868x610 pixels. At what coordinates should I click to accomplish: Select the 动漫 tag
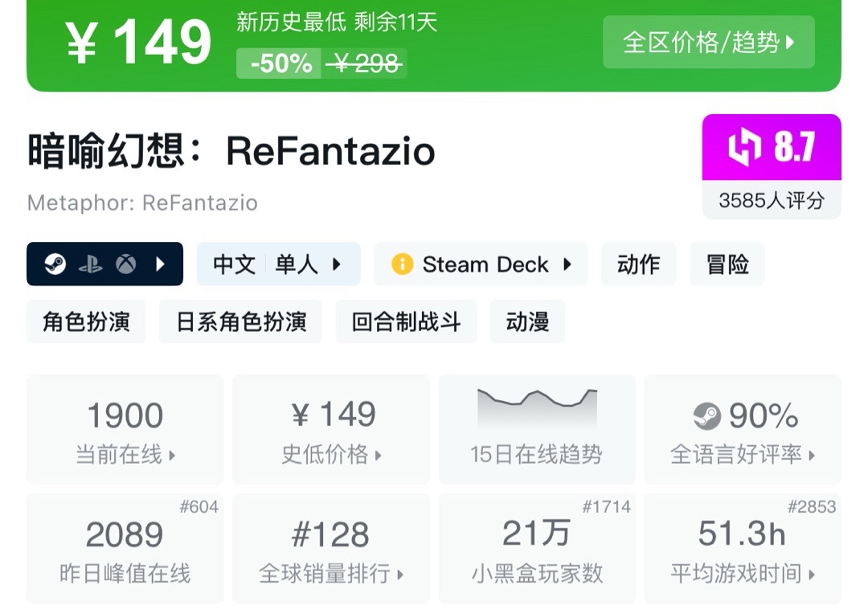(x=527, y=322)
